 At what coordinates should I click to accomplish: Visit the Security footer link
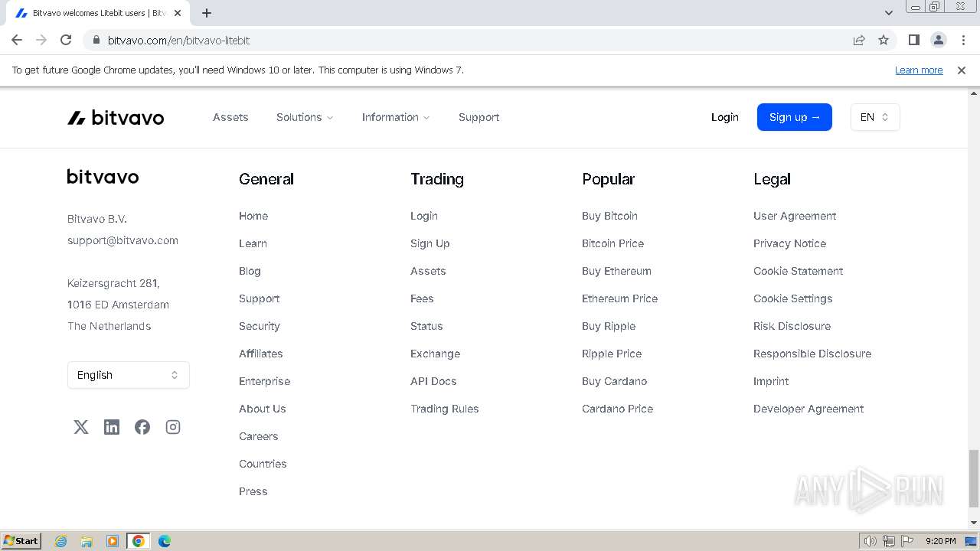pos(260,326)
